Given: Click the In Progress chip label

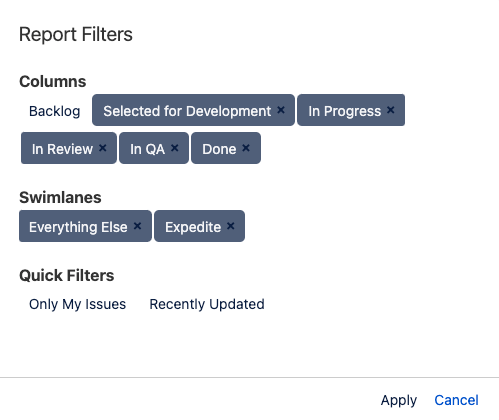Looking at the screenshot, I should tap(344, 111).
